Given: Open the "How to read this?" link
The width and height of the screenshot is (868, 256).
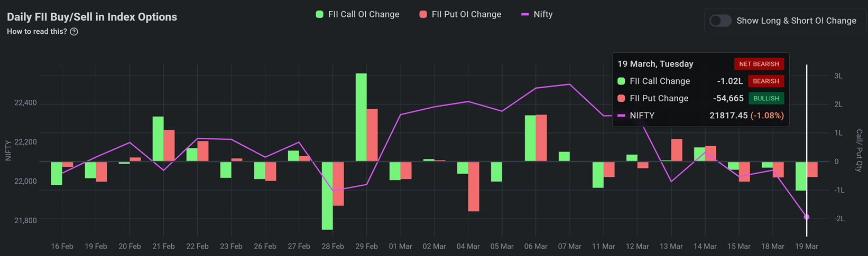Looking at the screenshot, I should (x=37, y=32).
